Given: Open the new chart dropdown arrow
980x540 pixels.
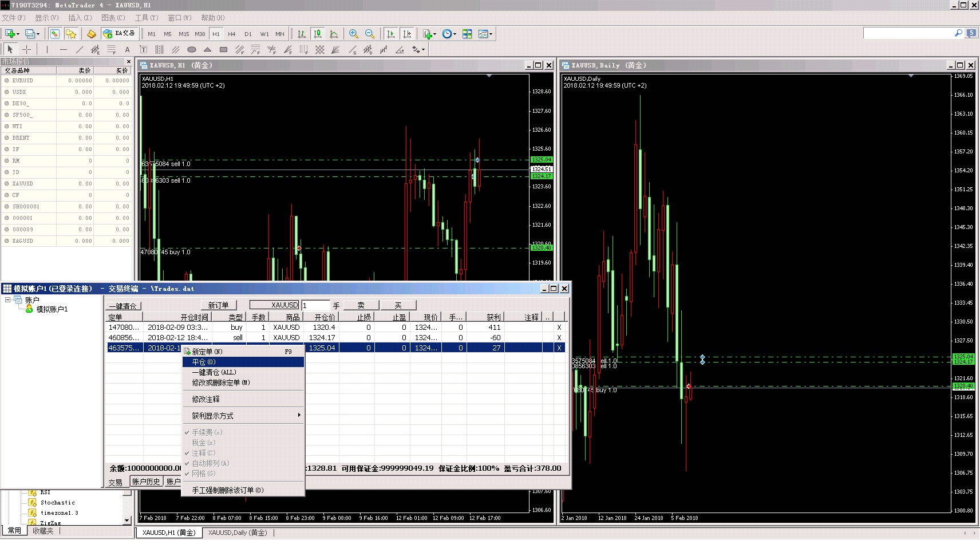Looking at the screenshot, I should click(x=18, y=34).
